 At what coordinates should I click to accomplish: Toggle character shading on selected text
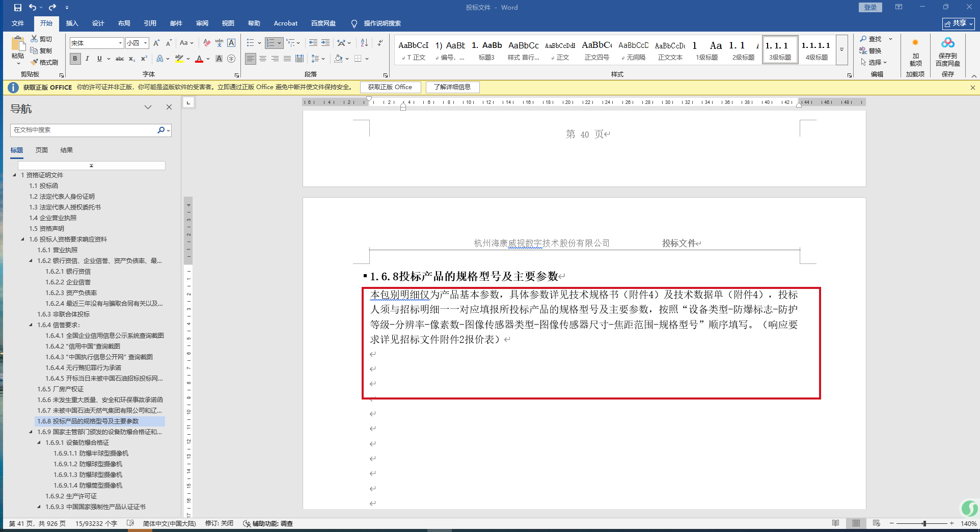(x=219, y=59)
